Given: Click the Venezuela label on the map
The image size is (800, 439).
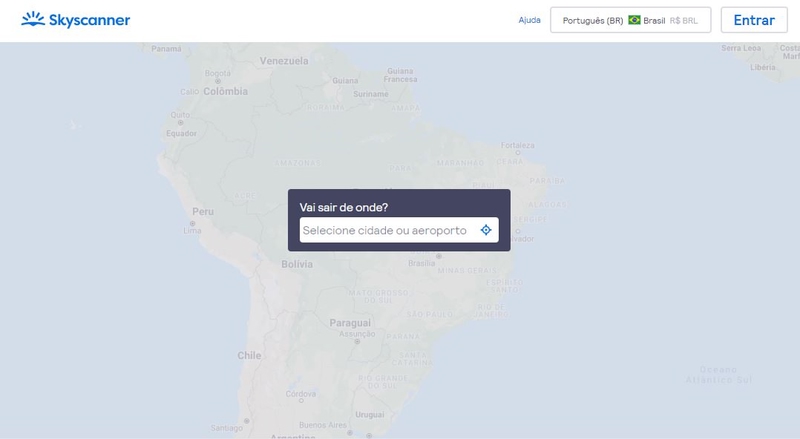Looking at the screenshot, I should pyautogui.click(x=284, y=61).
